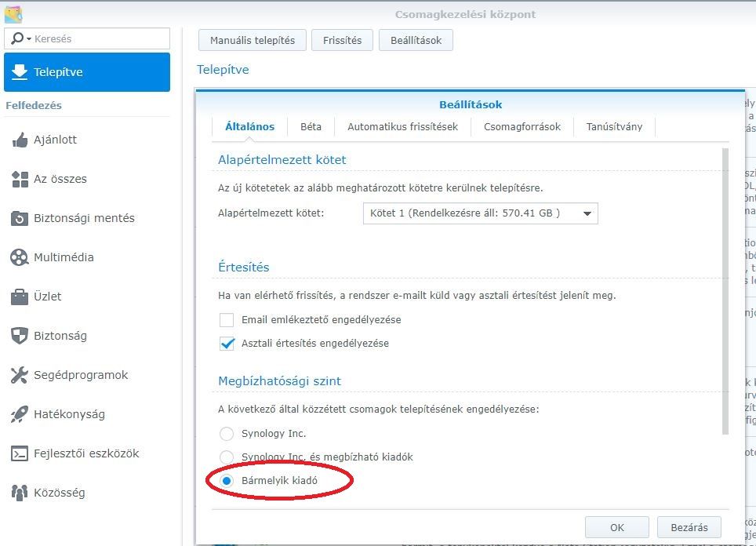Click the Ajánlott thumbs-up icon

pos(20,140)
